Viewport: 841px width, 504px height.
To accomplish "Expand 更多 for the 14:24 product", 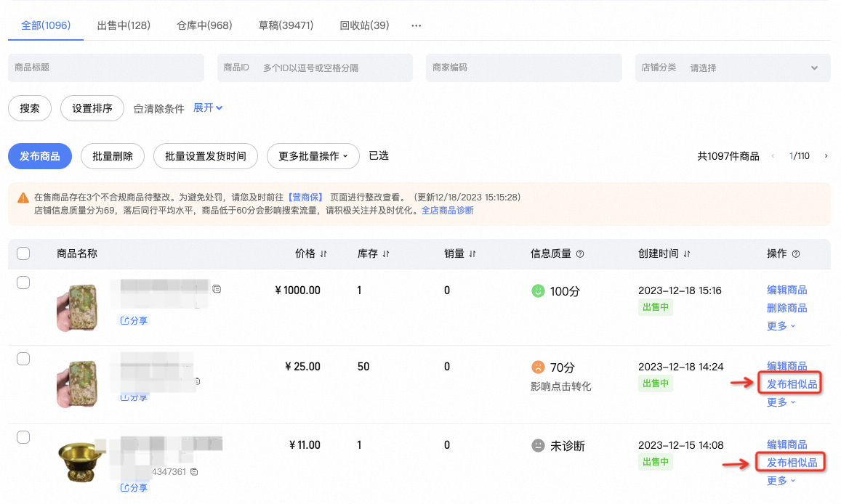I will click(x=781, y=402).
